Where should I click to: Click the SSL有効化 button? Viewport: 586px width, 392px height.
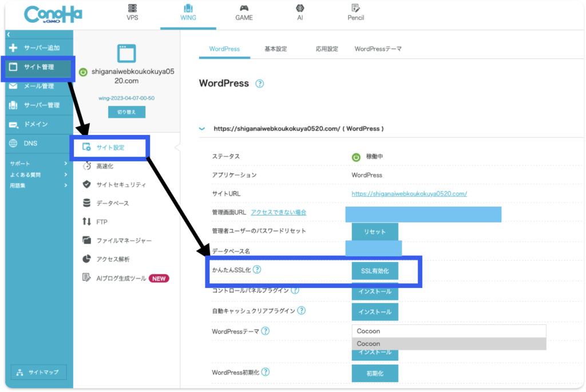click(x=375, y=271)
